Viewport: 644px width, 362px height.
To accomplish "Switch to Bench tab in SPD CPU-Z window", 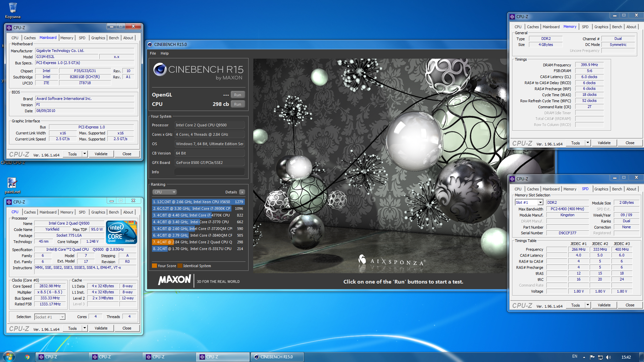I will click(617, 189).
